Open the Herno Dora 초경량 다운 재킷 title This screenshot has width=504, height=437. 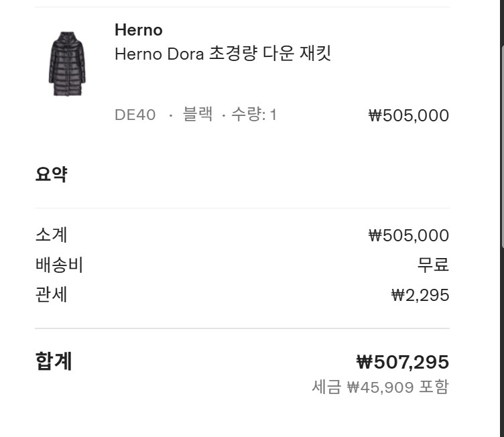pos(223,54)
